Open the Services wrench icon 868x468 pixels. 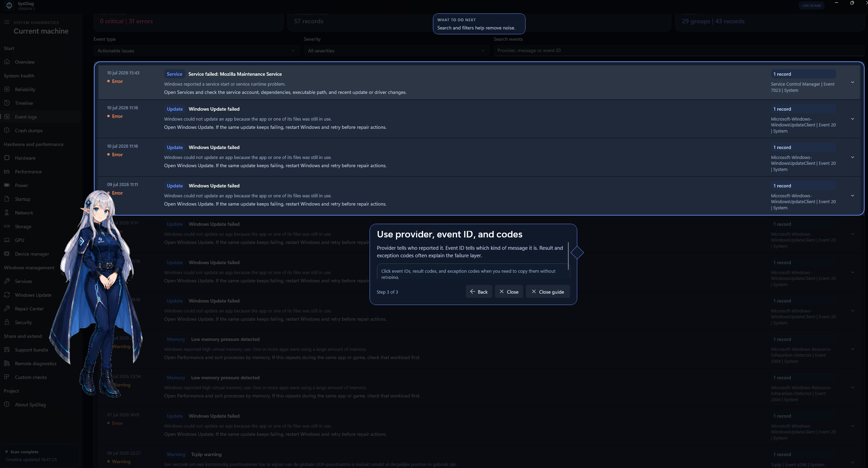[x=7, y=281]
